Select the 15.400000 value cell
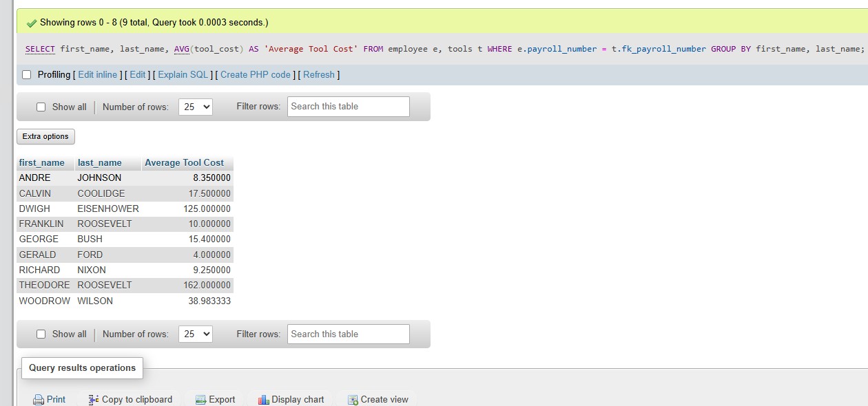868x406 pixels. (x=188, y=239)
